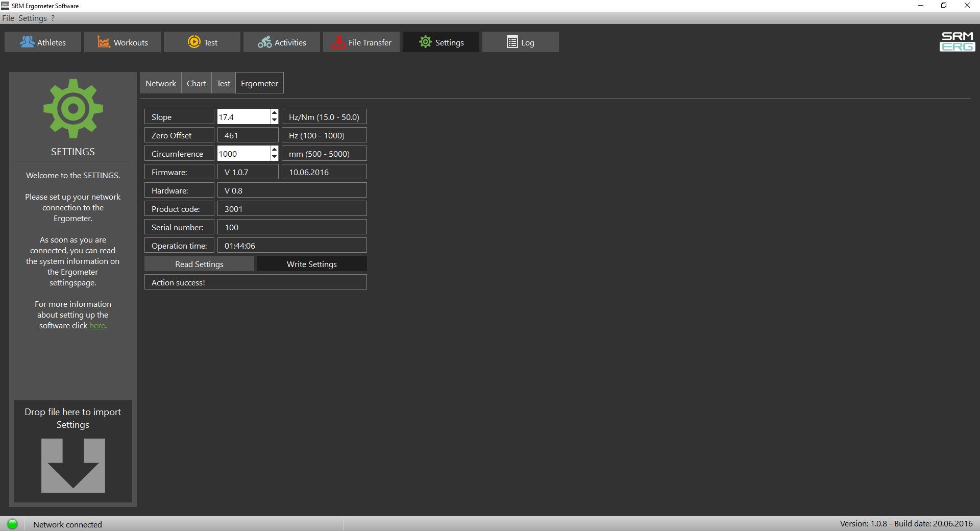980x531 pixels.
Task: Click the firmware version V 1.0.7
Action: point(248,172)
